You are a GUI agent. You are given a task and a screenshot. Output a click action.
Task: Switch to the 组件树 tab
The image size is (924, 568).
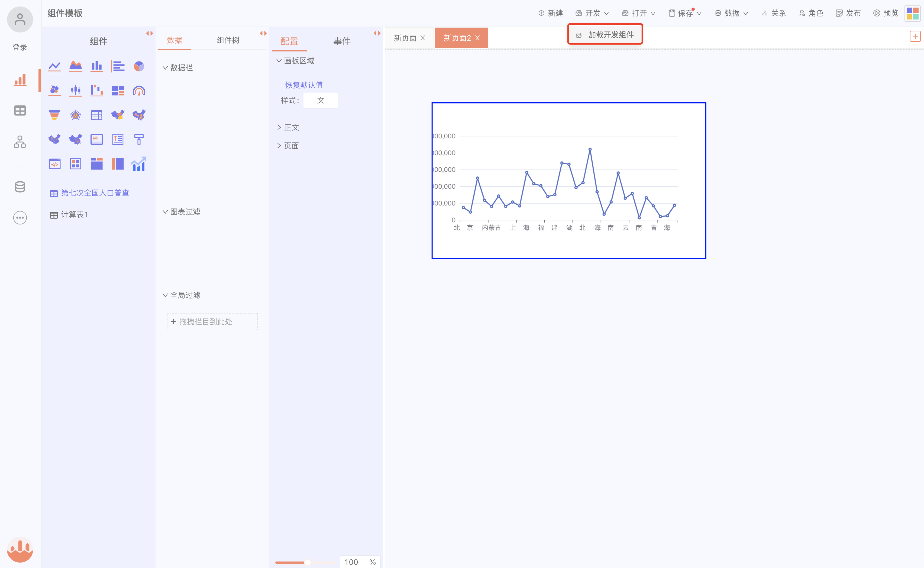228,40
